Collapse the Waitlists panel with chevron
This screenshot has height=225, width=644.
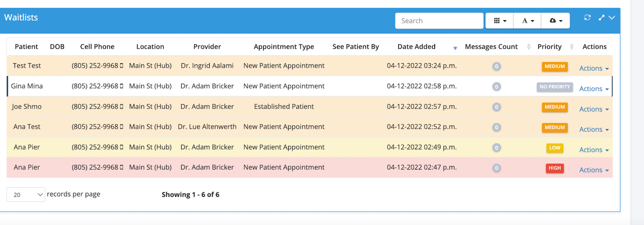pos(612,17)
